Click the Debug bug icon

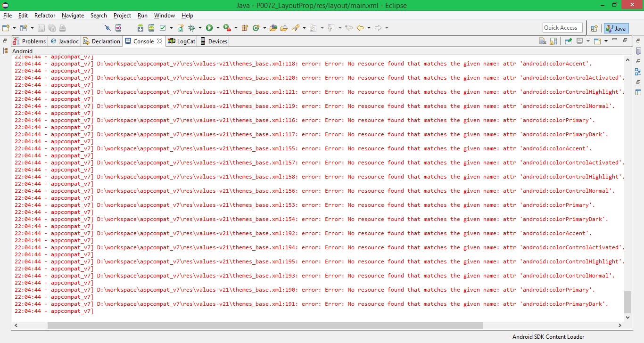pyautogui.click(x=191, y=28)
